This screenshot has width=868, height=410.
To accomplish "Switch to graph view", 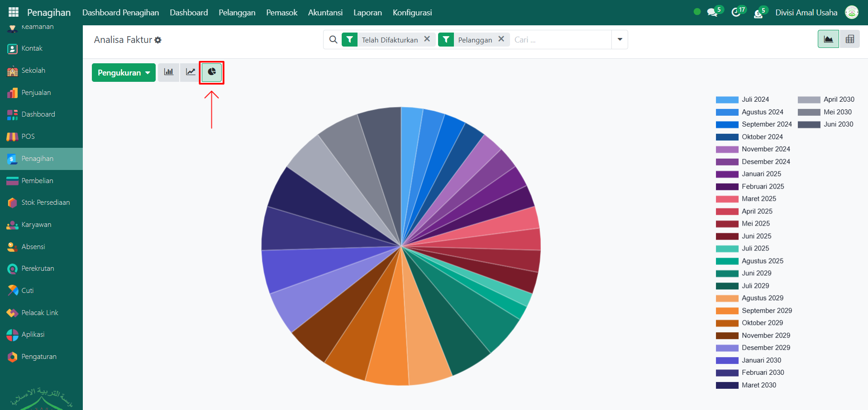I will pos(828,39).
